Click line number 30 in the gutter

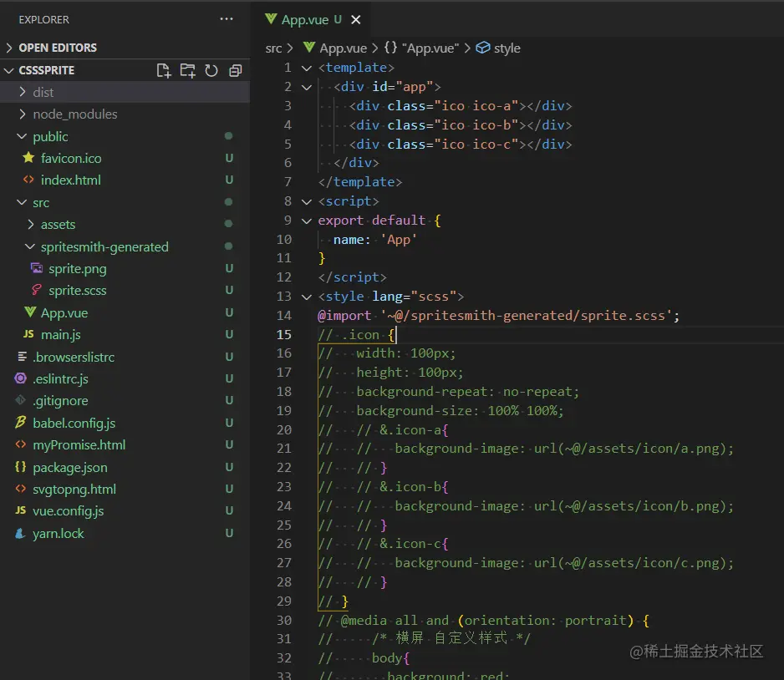283,621
